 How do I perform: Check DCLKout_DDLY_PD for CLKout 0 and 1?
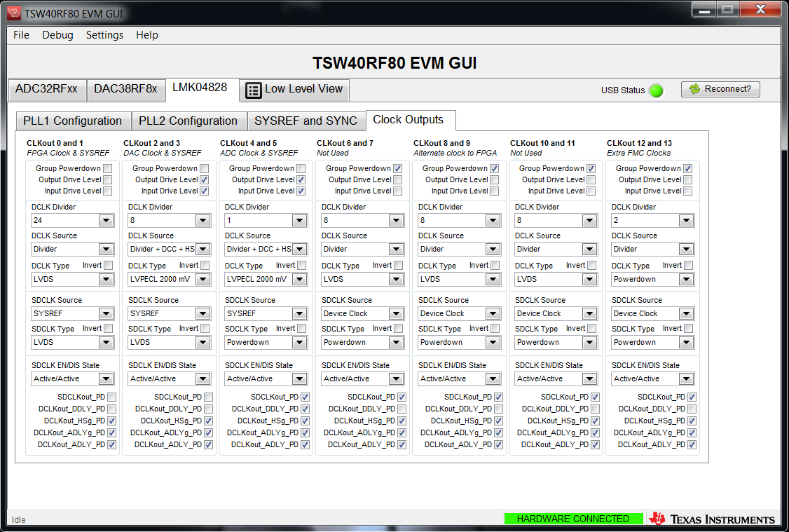point(111,409)
